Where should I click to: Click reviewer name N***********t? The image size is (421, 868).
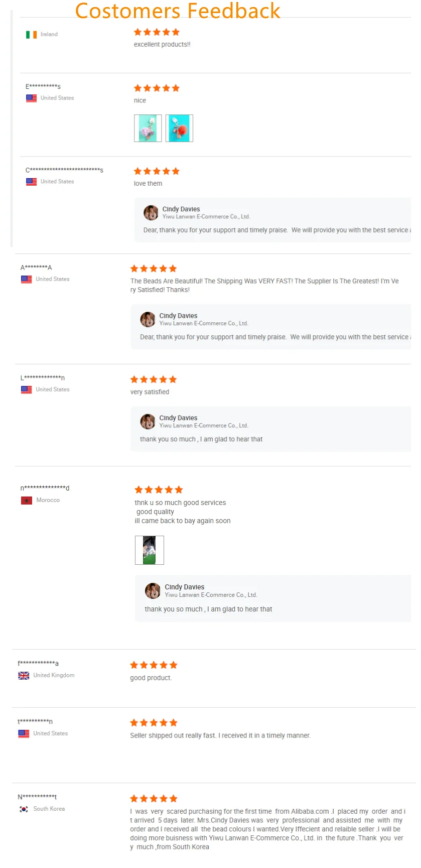(x=37, y=797)
